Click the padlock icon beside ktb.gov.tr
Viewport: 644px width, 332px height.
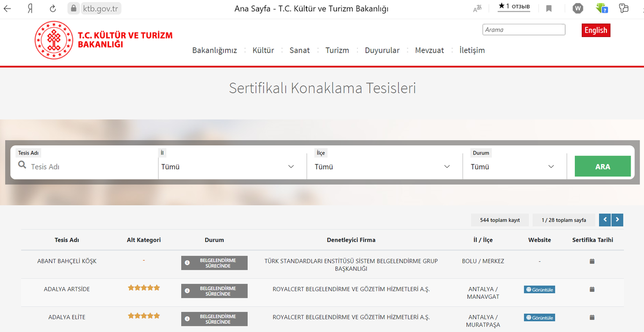(72, 8)
